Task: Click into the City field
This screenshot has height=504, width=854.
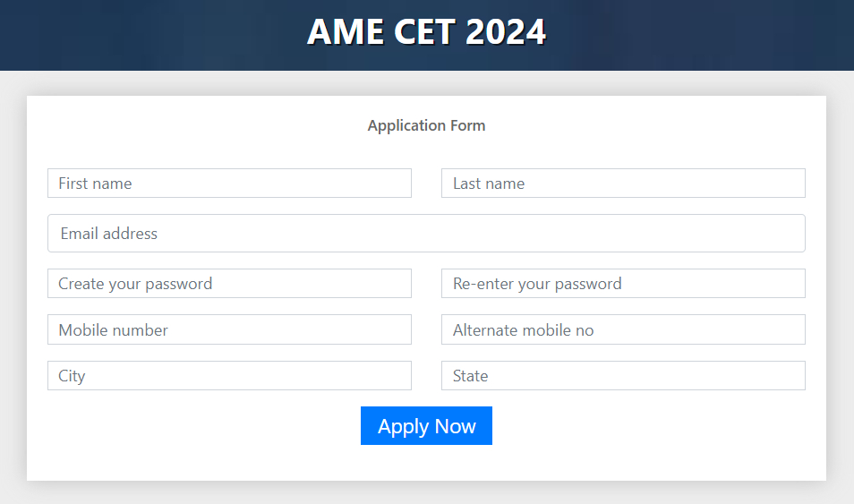Action: click(x=229, y=376)
